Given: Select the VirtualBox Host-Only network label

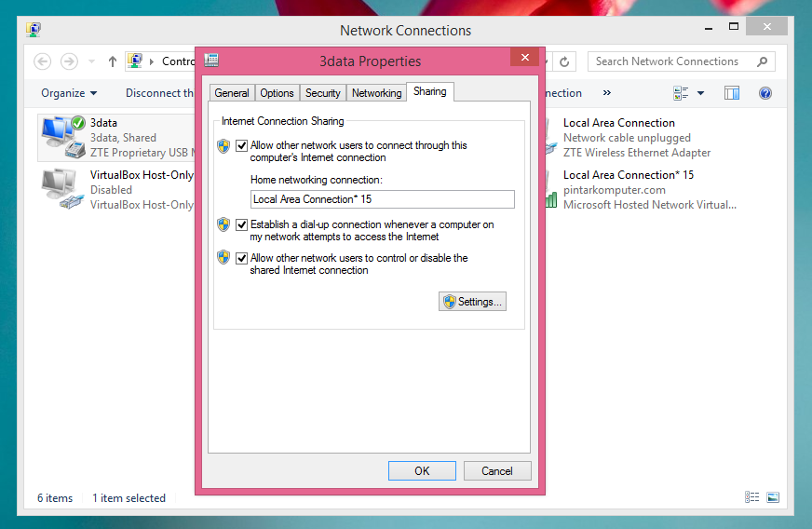Looking at the screenshot, I should tap(142, 174).
